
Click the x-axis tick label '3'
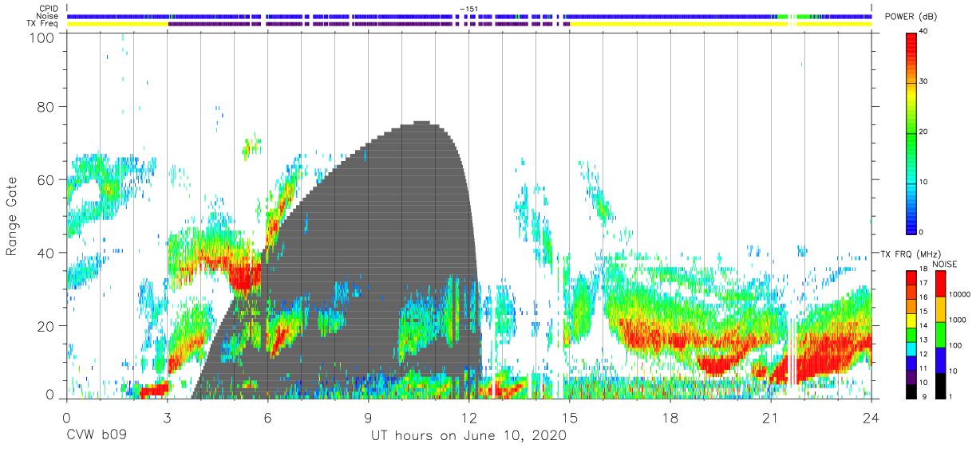point(167,418)
